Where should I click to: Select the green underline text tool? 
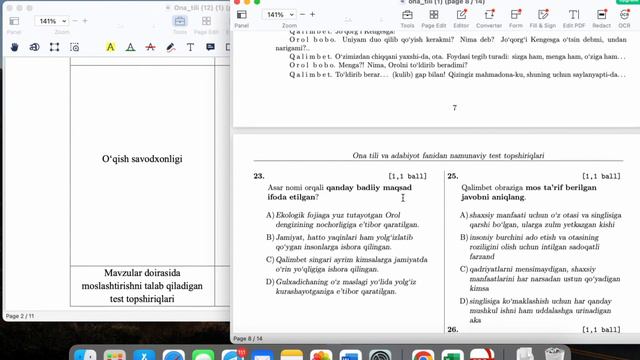click(130, 47)
